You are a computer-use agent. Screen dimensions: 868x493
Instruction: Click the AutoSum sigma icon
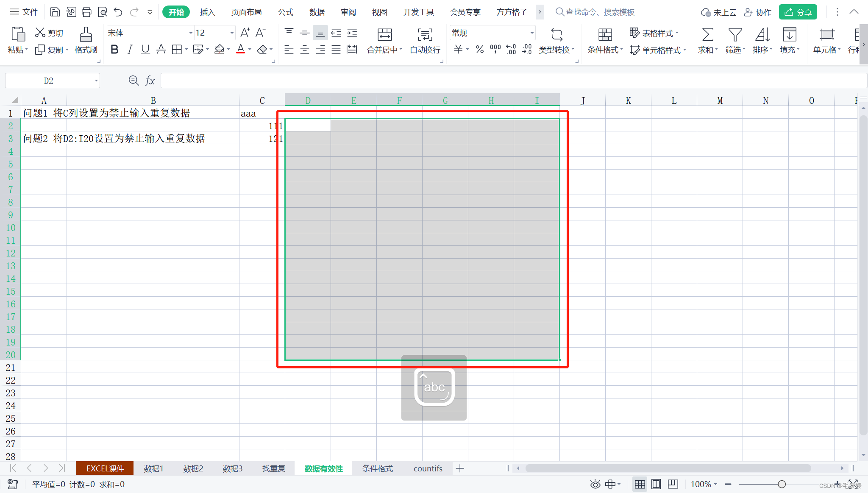click(707, 35)
